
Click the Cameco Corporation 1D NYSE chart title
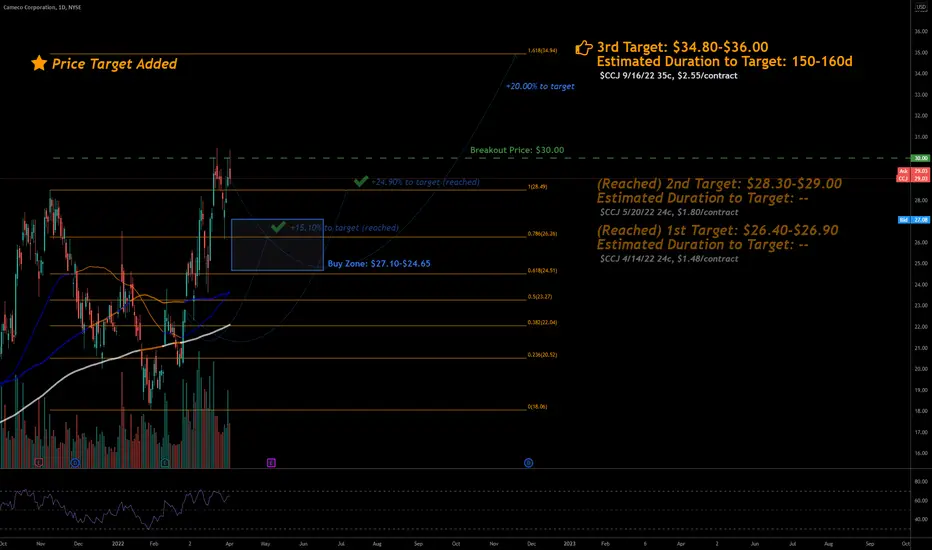tap(42, 7)
